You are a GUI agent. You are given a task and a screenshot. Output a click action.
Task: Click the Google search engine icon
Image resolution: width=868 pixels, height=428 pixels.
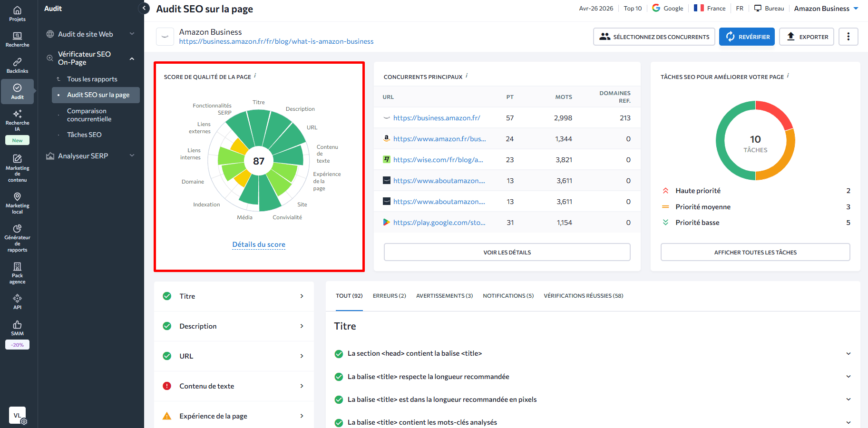pyautogui.click(x=656, y=8)
